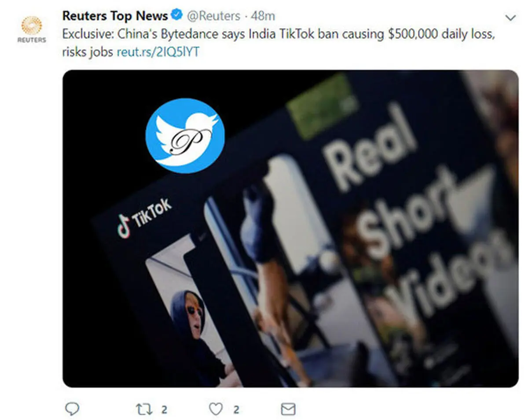Open the reut.rs/2IQ5lYT article link
The width and height of the screenshot is (528, 420).
pos(158,51)
